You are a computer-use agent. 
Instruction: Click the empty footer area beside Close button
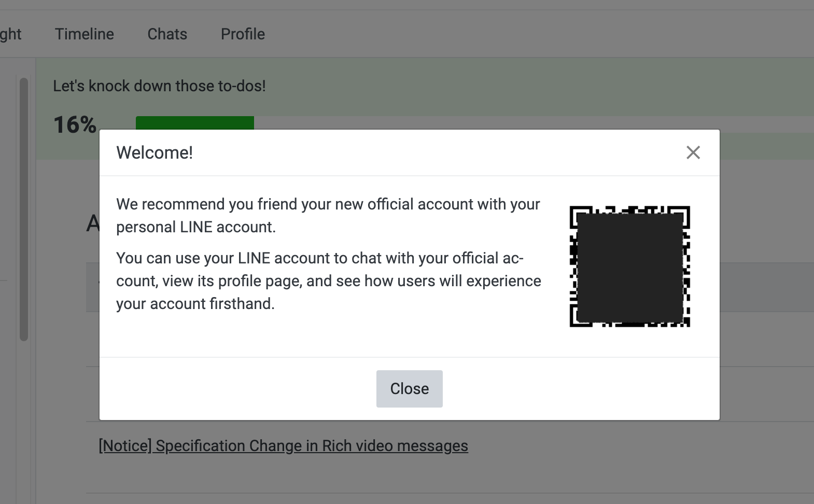(x=570, y=389)
